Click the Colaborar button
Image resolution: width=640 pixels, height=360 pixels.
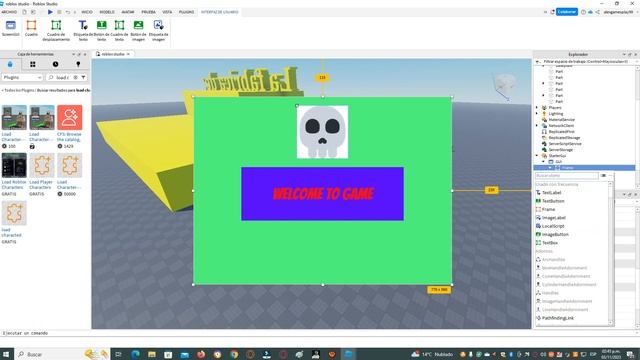coord(567,12)
